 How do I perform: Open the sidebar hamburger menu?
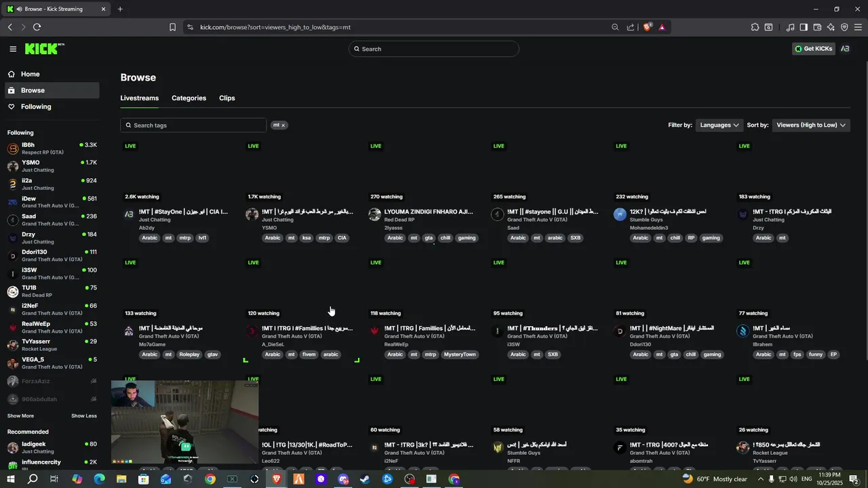(13, 49)
